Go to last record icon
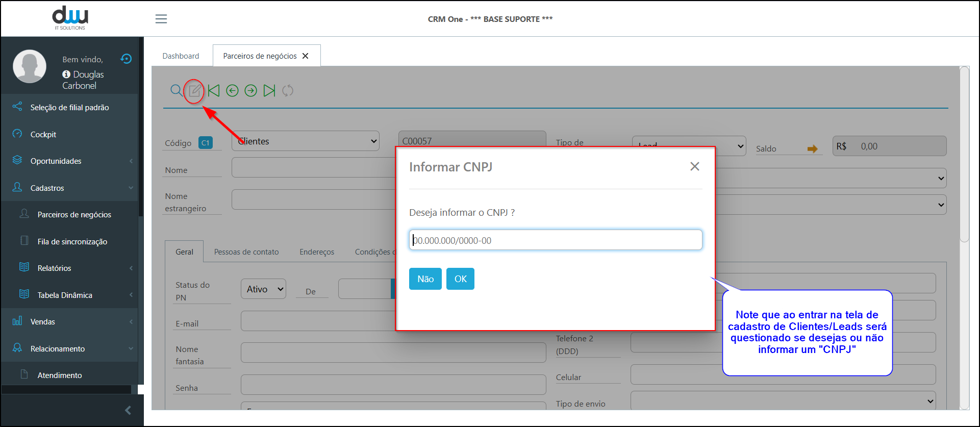 click(x=269, y=91)
